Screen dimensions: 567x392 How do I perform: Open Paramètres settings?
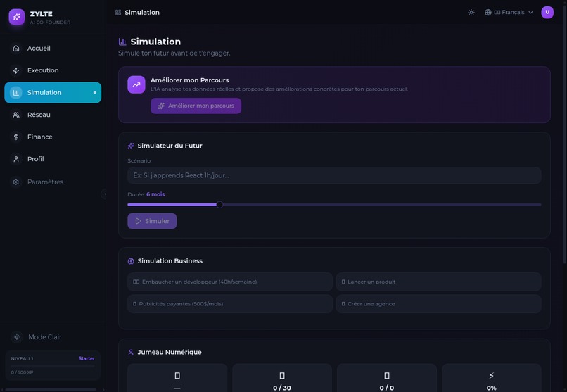tap(53, 182)
